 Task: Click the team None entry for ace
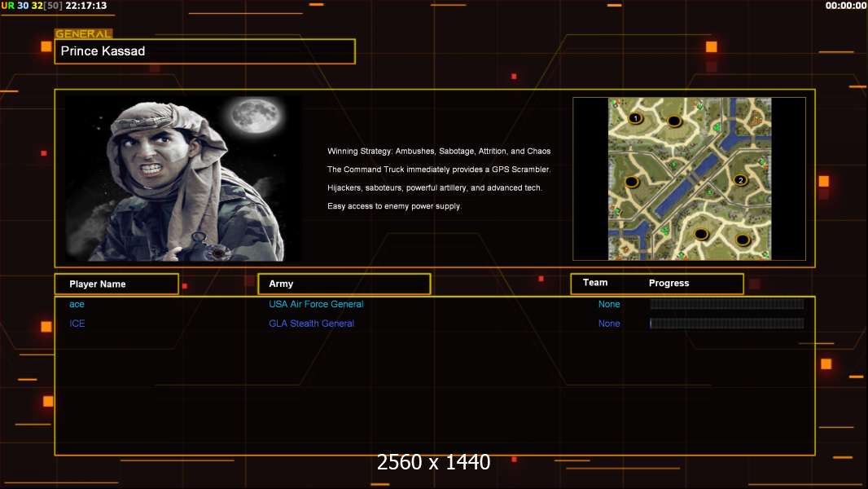pyautogui.click(x=609, y=304)
